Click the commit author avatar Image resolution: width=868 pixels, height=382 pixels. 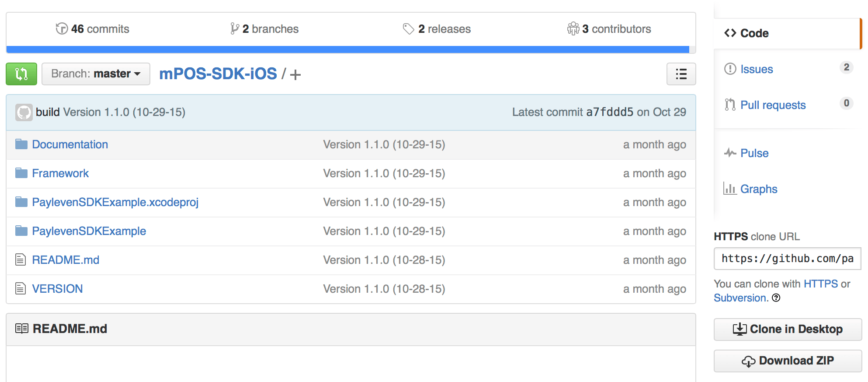tap(24, 112)
